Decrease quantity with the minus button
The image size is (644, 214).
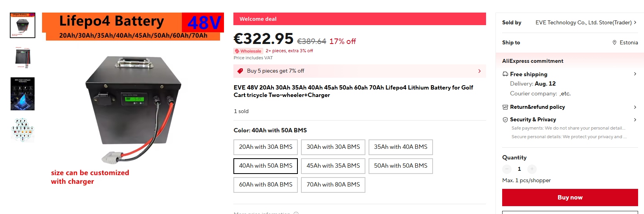coord(507,169)
